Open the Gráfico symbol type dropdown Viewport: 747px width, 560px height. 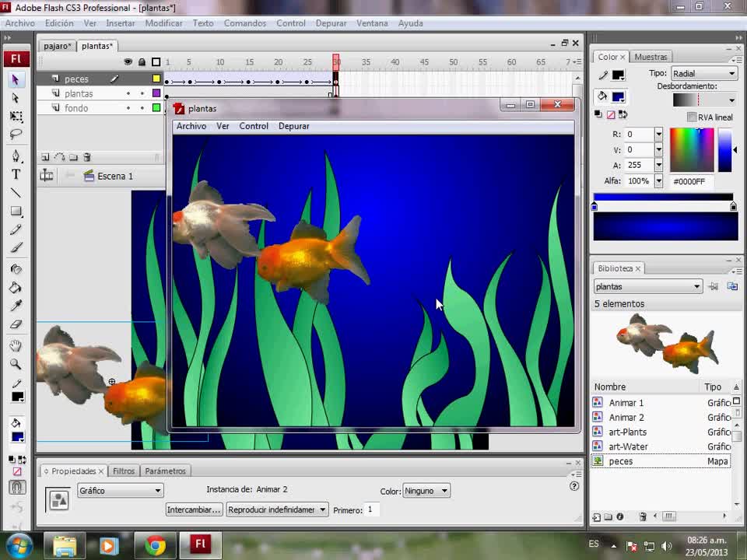(120, 491)
